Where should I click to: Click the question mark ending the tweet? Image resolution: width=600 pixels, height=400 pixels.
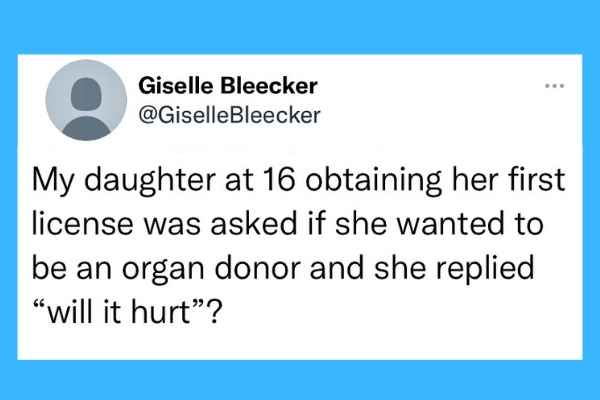(215, 312)
